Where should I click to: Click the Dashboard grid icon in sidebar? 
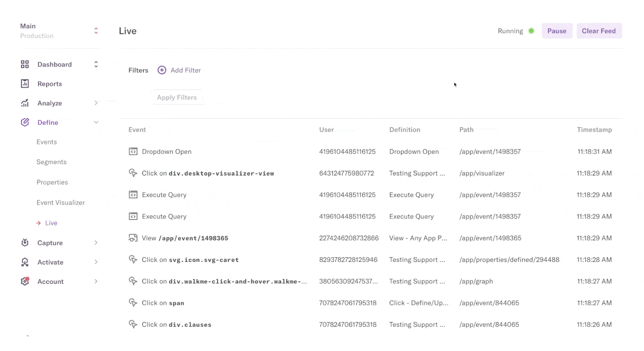click(x=25, y=64)
